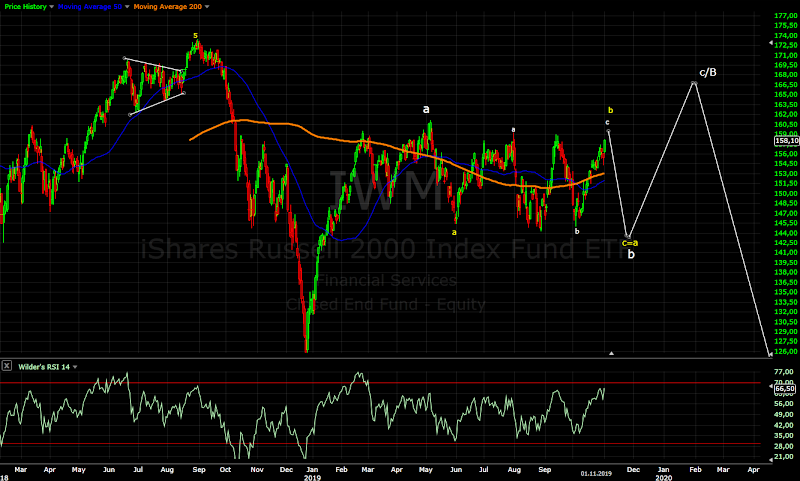Click the Dec label on the time axis after 01.11.2019

click(x=633, y=469)
